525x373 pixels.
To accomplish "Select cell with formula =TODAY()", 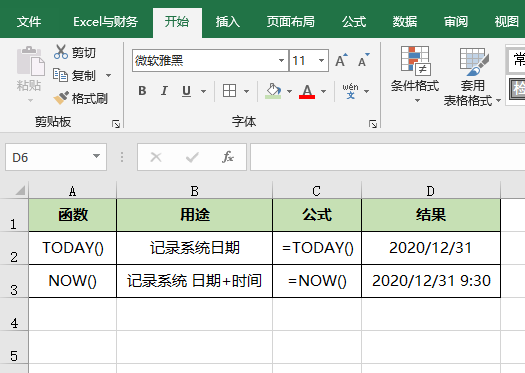I will pyautogui.click(x=317, y=248).
